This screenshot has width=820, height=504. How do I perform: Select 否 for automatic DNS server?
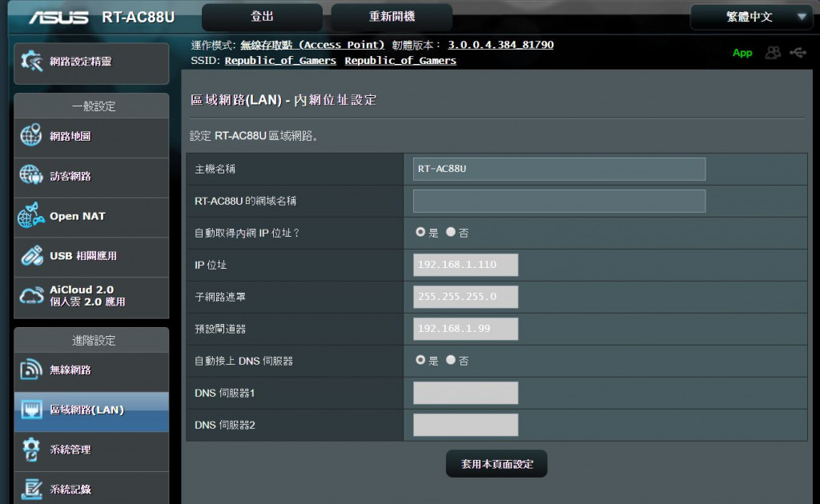point(451,360)
